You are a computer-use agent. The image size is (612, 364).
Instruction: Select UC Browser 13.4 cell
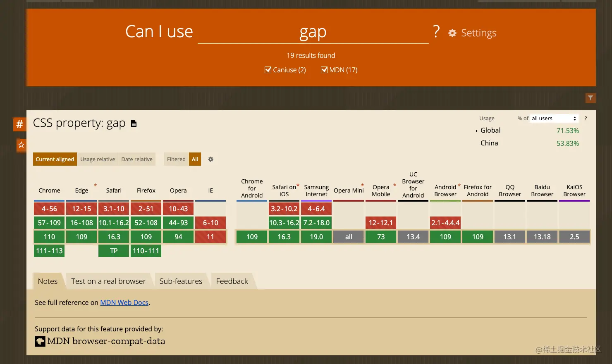(x=413, y=237)
